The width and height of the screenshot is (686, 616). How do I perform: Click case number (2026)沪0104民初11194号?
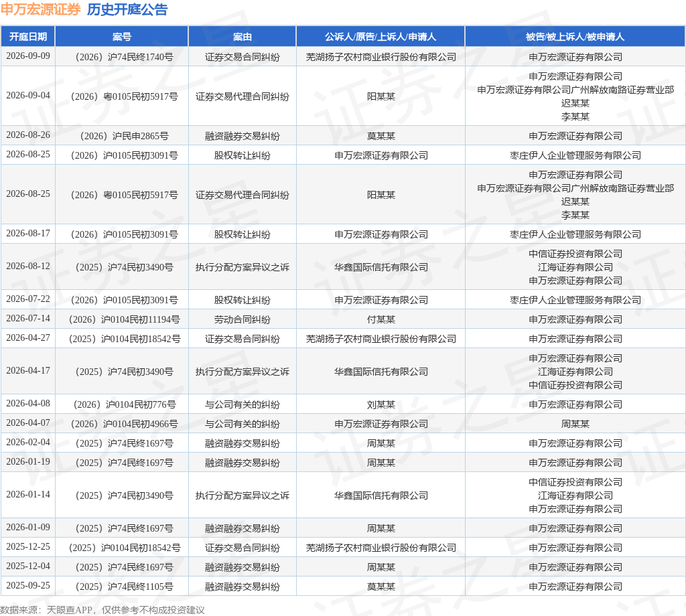coord(124,319)
